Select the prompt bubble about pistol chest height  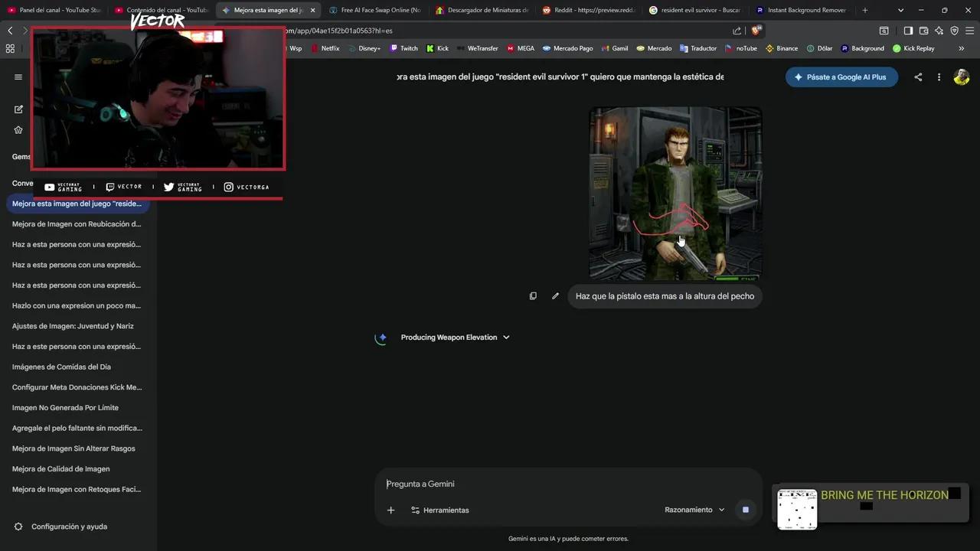(665, 296)
